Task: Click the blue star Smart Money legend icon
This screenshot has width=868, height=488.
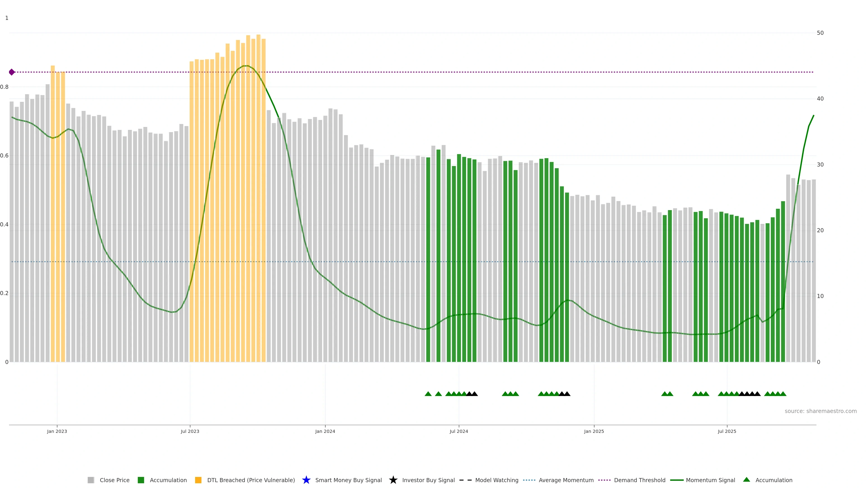Action: coord(306,480)
